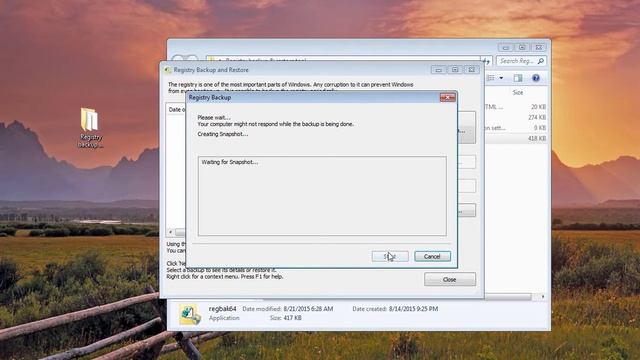This screenshot has width=640, height=360.
Task: Change view using Explorer view icon
Action: point(491,78)
